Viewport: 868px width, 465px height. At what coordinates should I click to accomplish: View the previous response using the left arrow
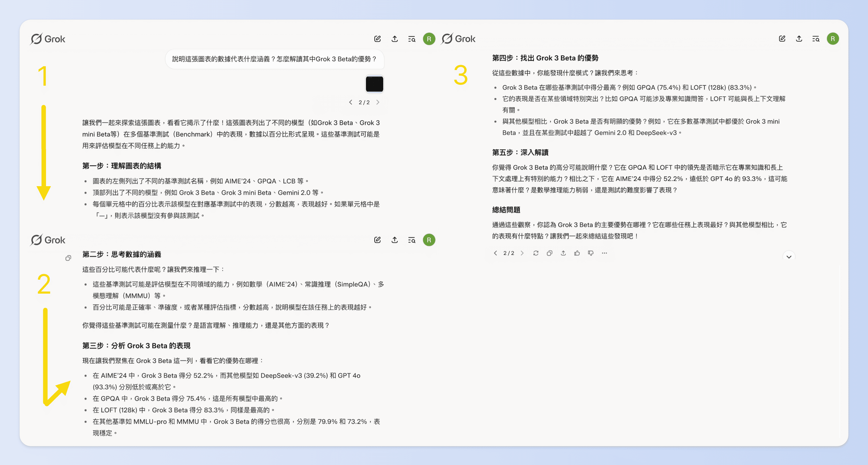click(495, 253)
